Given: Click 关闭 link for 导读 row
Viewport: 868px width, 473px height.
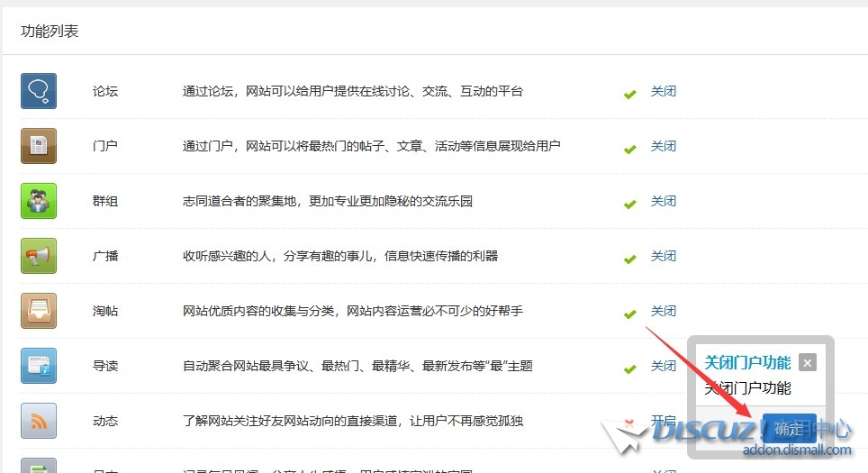Looking at the screenshot, I should coord(664,366).
